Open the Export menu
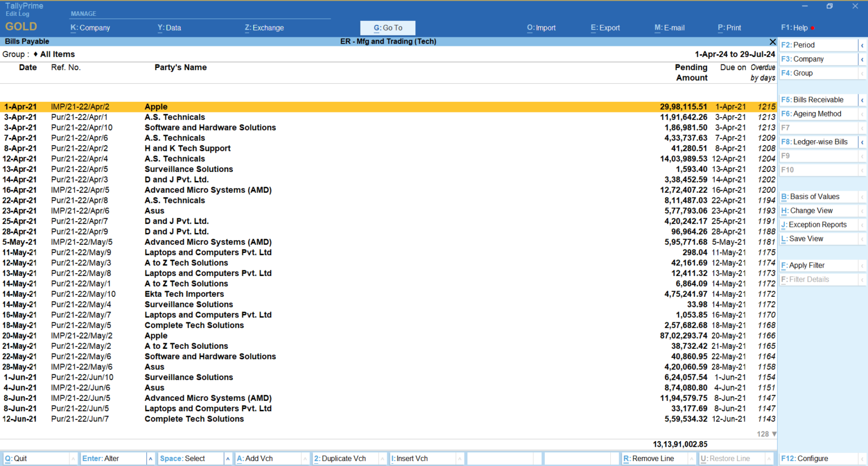 (x=605, y=27)
